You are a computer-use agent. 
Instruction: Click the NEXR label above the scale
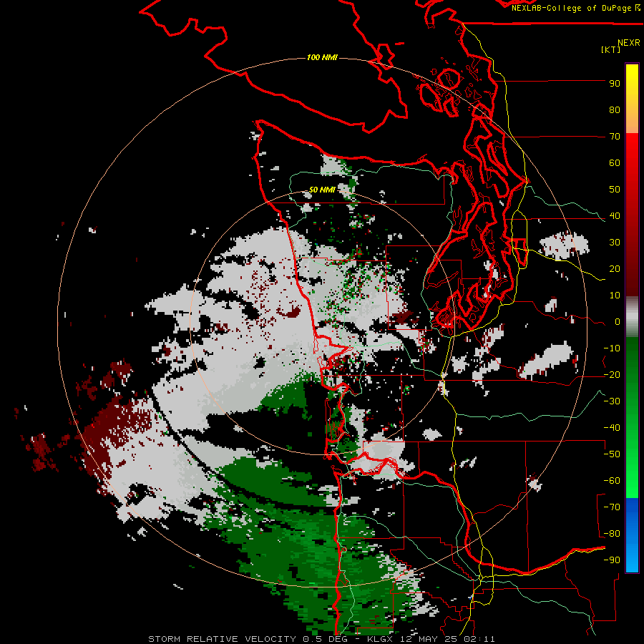[629, 43]
